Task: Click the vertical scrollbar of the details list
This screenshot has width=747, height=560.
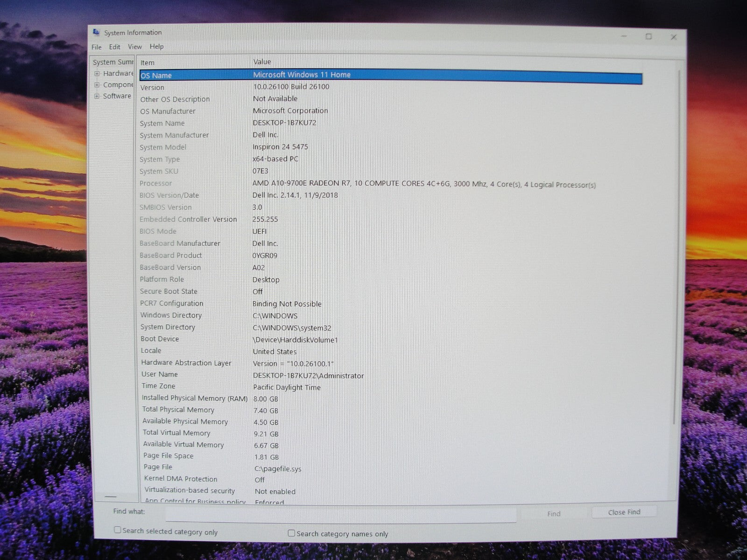Action: coord(676,247)
